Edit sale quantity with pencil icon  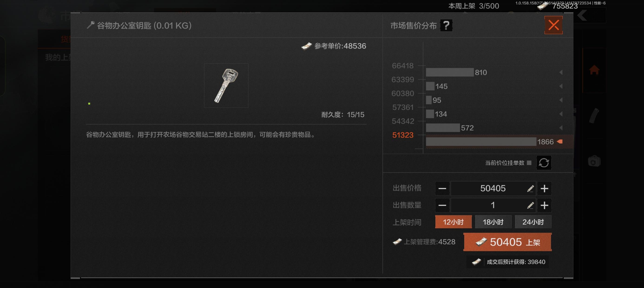530,206
